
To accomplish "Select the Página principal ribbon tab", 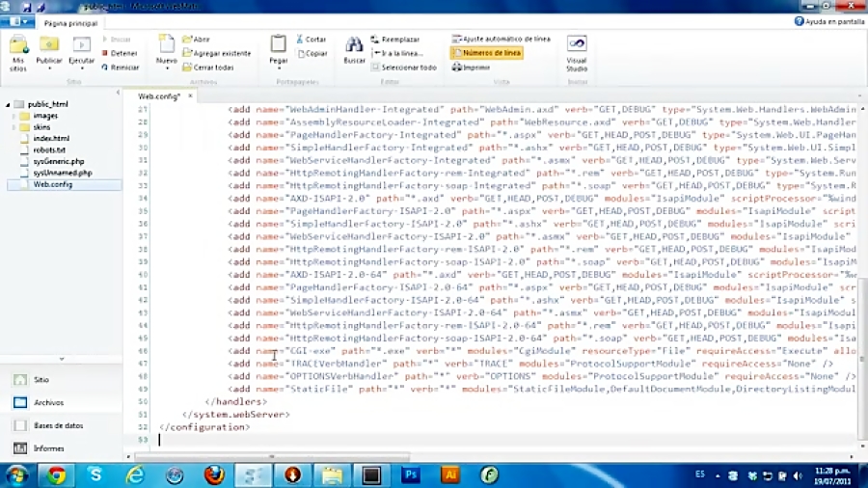I will click(x=70, y=23).
